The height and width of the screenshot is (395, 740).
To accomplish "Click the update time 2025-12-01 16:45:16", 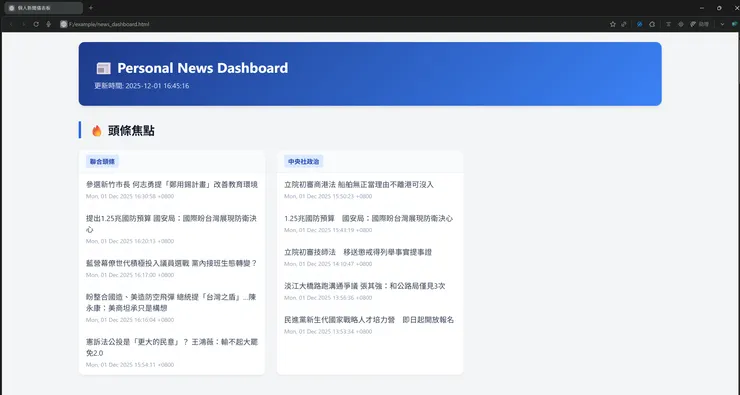I will pyautogui.click(x=142, y=86).
